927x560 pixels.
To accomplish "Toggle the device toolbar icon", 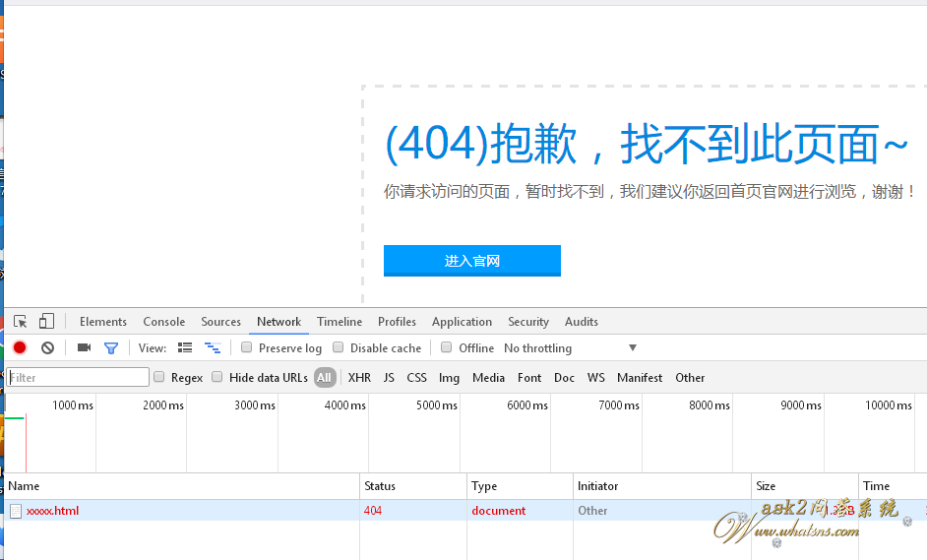I will 46,322.
